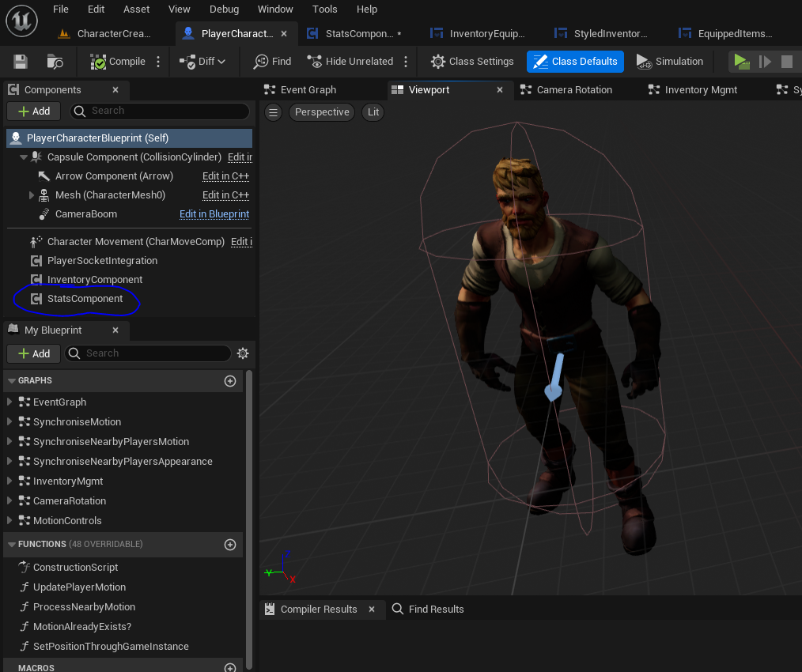
Task: Toggle Simulation mode
Action: pos(670,62)
